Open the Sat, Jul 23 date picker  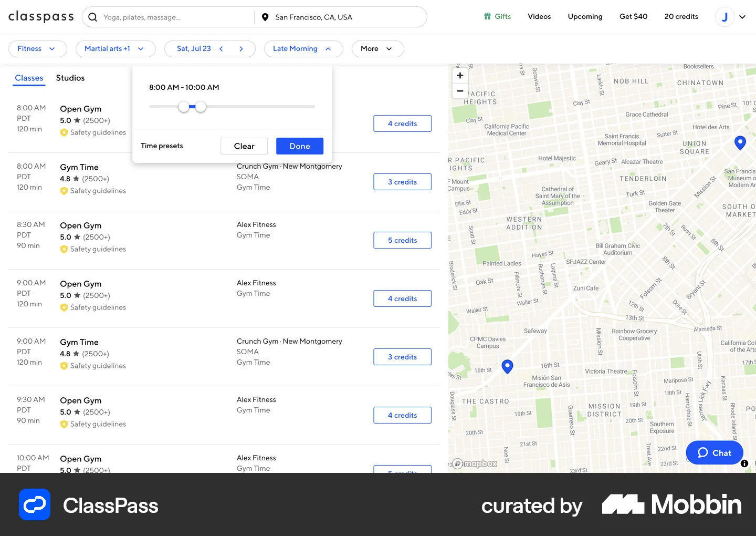194,49
